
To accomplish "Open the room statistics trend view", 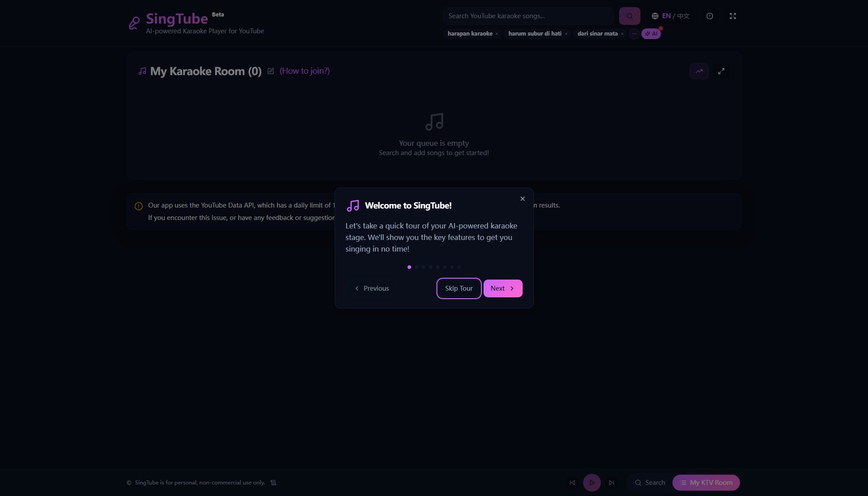I will pos(699,71).
